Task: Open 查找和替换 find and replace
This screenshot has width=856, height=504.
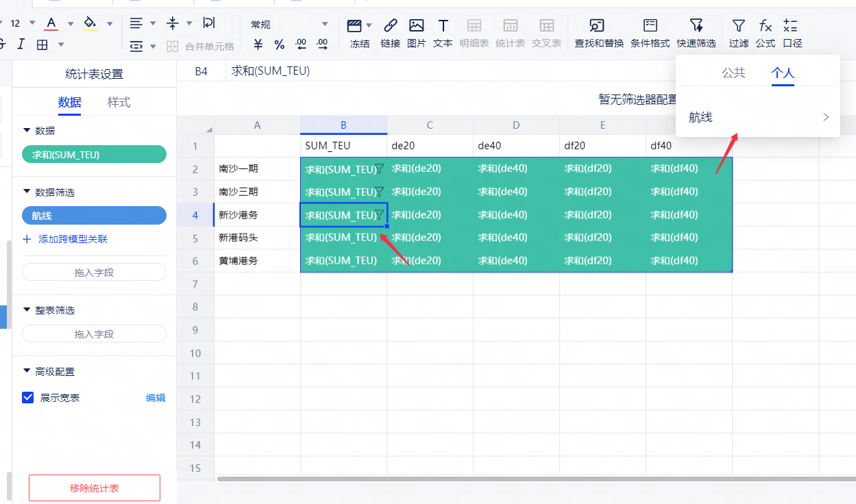Action: pyautogui.click(x=598, y=27)
